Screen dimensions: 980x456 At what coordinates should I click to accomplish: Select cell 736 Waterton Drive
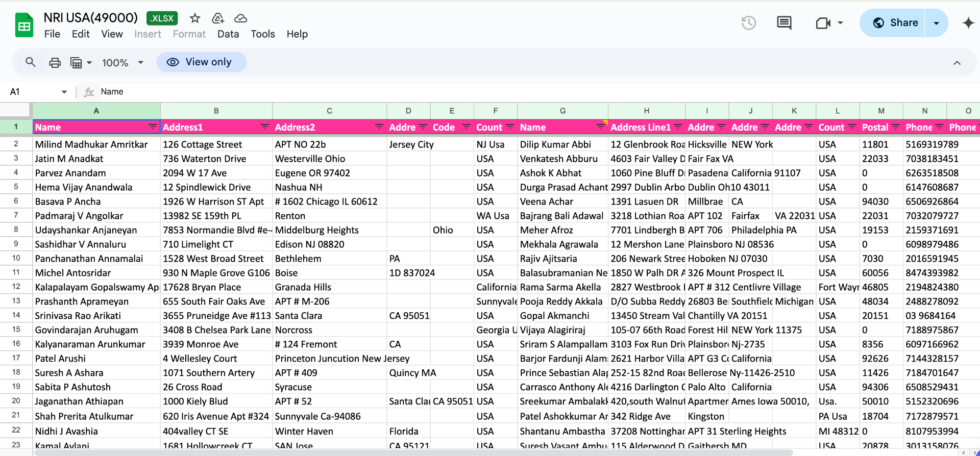(216, 159)
